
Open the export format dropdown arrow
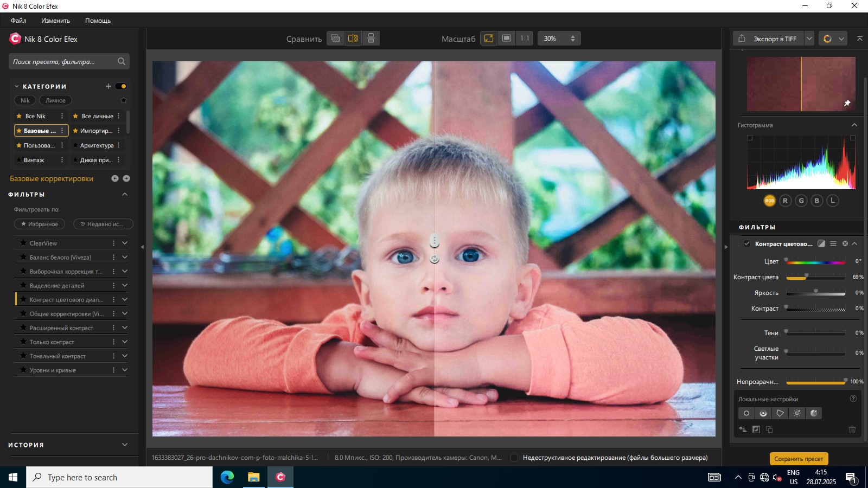(x=809, y=38)
